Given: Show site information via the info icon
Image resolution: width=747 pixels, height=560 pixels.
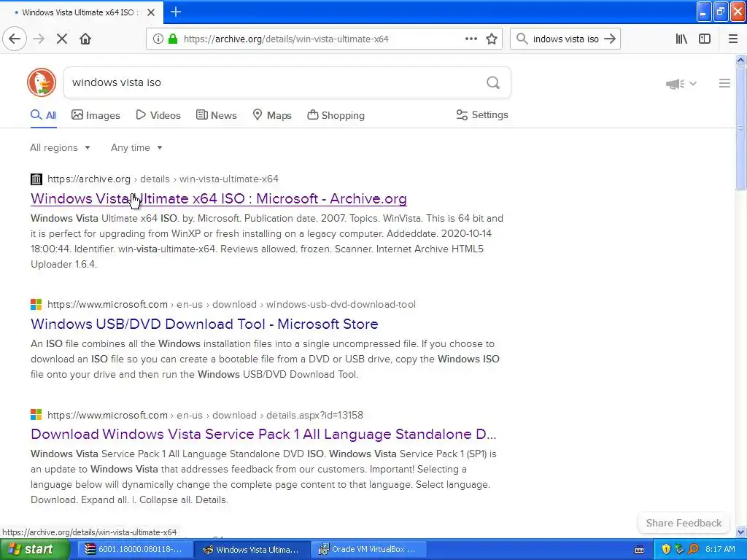Looking at the screenshot, I should (158, 39).
